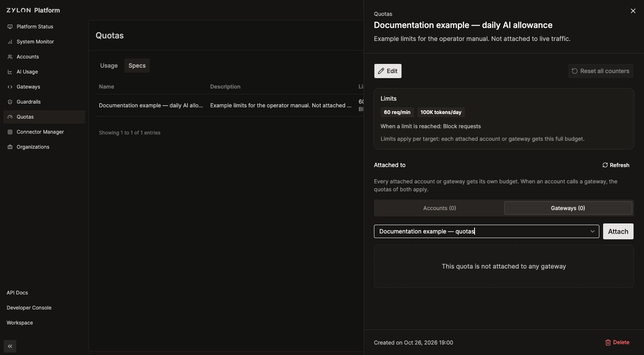Click the 60 req/min limit badge
644x355 pixels.
coord(397,112)
